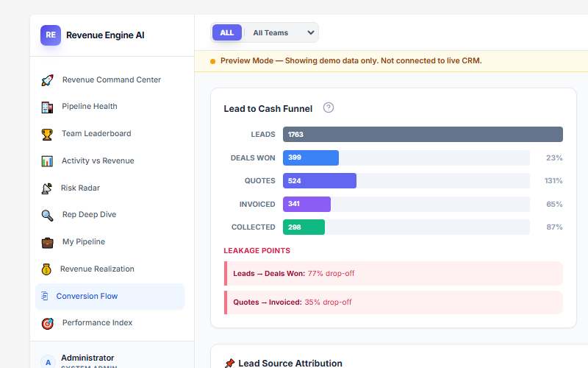Click the INVOICED row label

(257, 205)
